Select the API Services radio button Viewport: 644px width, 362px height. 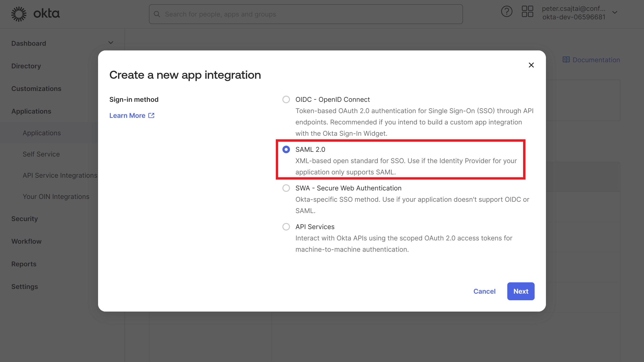click(286, 227)
